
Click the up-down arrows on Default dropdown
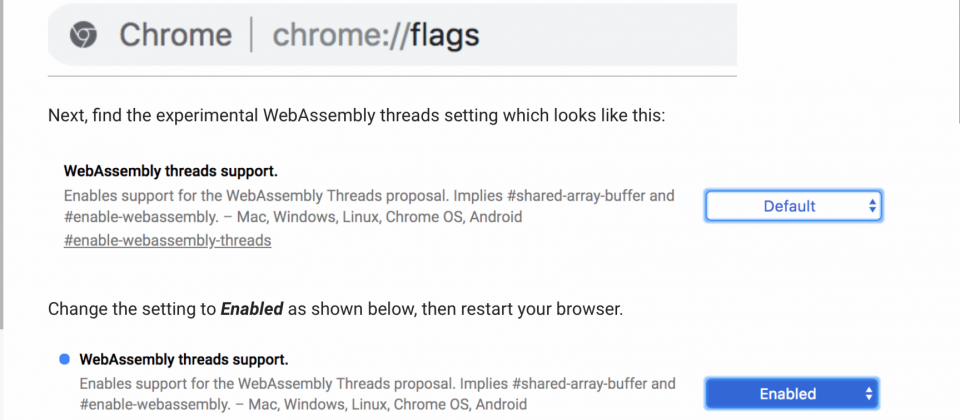click(x=872, y=206)
